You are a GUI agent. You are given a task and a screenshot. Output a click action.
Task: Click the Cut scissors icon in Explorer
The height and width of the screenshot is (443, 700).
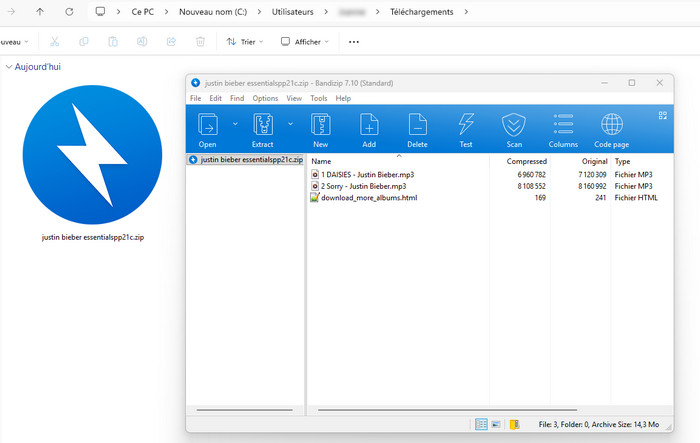coord(54,42)
